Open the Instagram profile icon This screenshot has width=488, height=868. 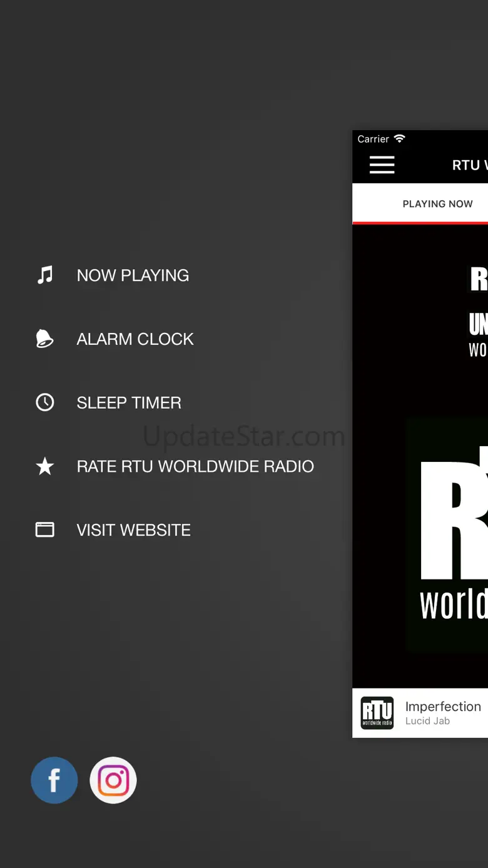(x=113, y=780)
